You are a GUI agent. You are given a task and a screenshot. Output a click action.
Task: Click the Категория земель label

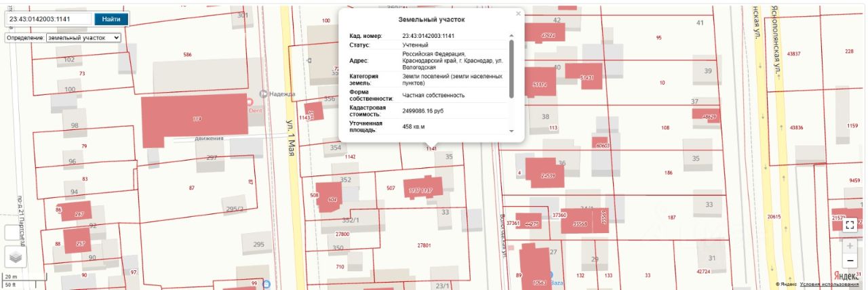click(364, 80)
